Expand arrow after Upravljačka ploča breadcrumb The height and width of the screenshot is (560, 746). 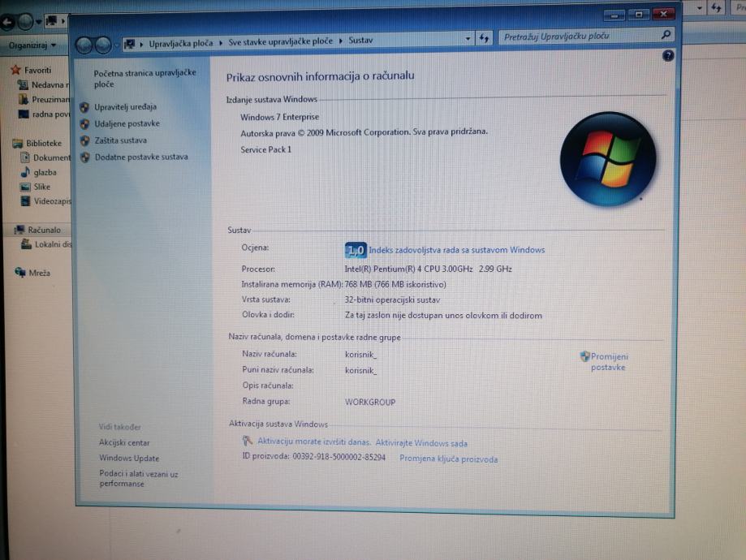click(221, 43)
